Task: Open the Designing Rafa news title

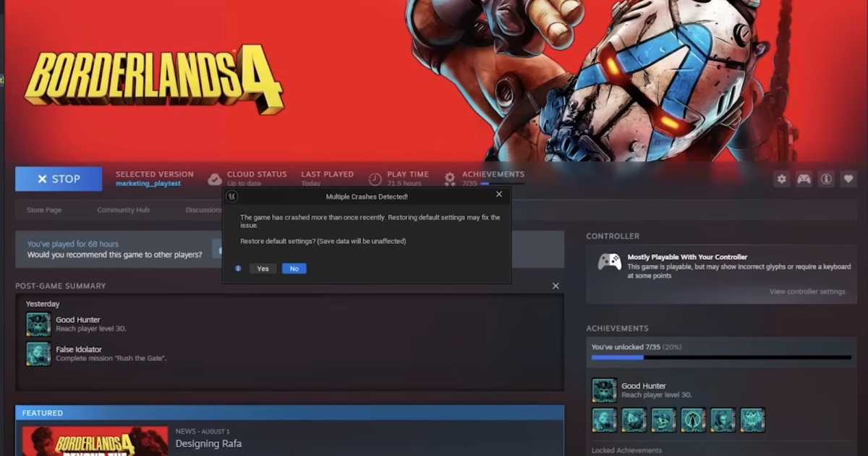Action: pos(208,444)
